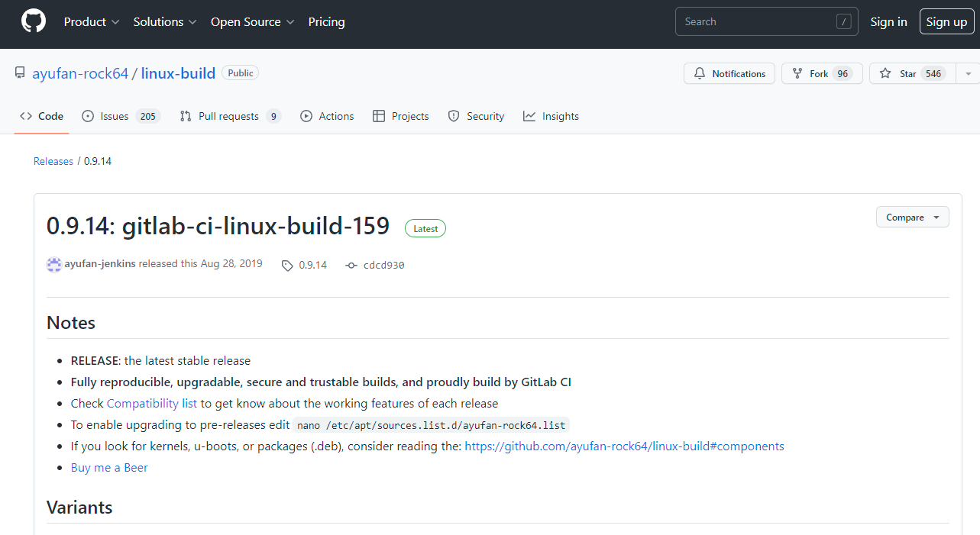980x535 pixels.
Task: Click the repository book icon
Action: point(20,73)
